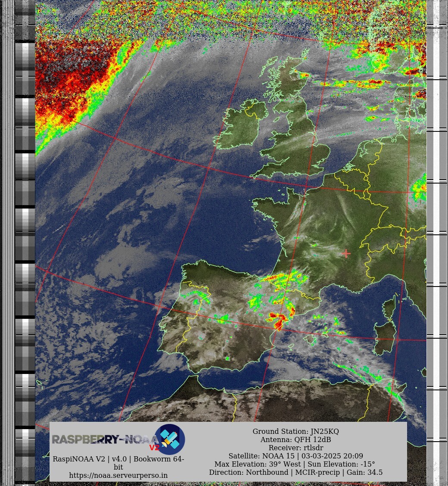The image size is (448, 486).
Task: Select 'Satellite: NOAA 15 | 03-03-2025 20:09' text
Action: pyautogui.click(x=296, y=456)
